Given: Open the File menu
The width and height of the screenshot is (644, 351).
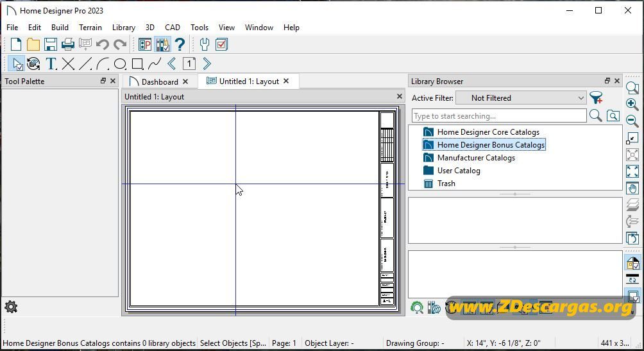Looking at the screenshot, I should click(x=12, y=27).
